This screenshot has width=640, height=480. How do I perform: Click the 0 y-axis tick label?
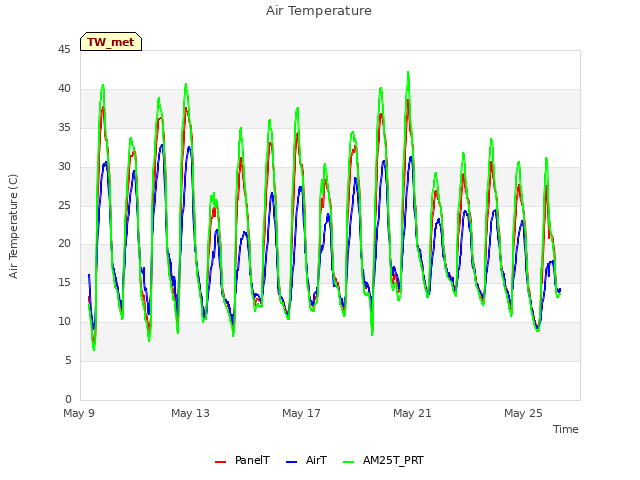pyautogui.click(x=68, y=399)
